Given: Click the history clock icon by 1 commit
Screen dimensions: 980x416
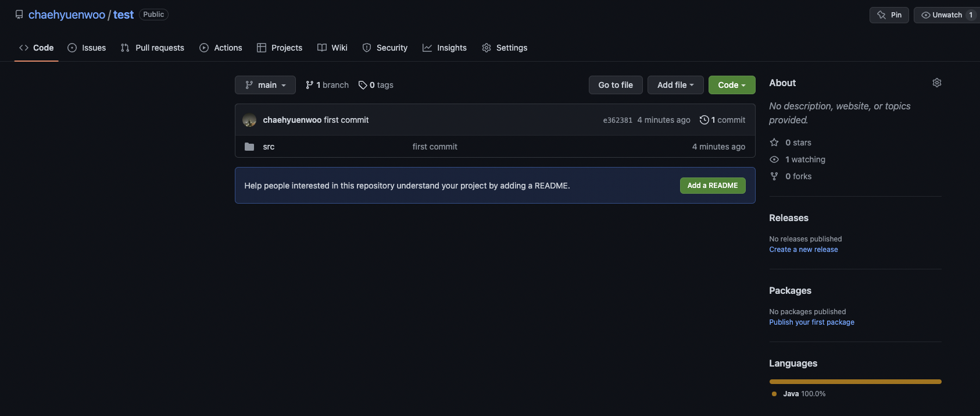Looking at the screenshot, I should click(x=704, y=120).
